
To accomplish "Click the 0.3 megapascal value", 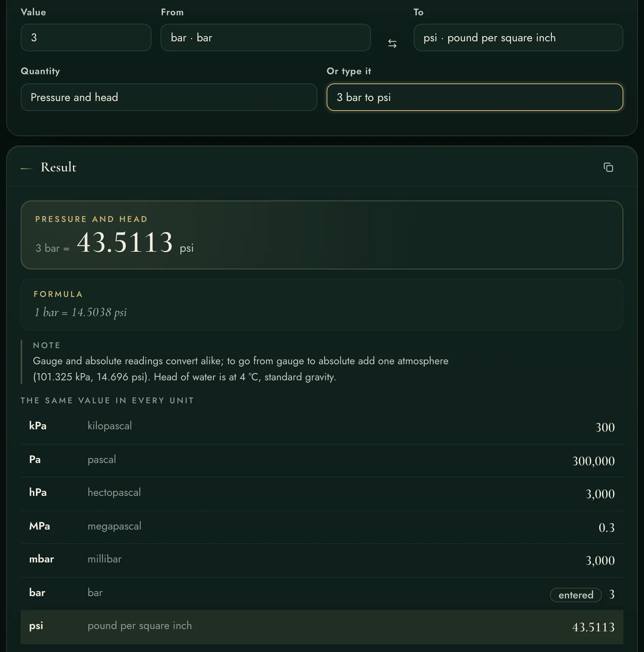I will [607, 527].
